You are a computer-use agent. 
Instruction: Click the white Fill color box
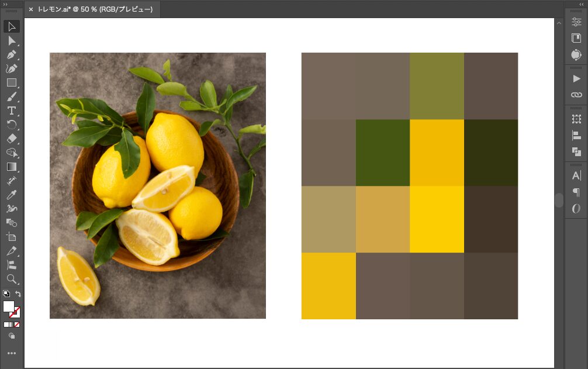click(9, 306)
